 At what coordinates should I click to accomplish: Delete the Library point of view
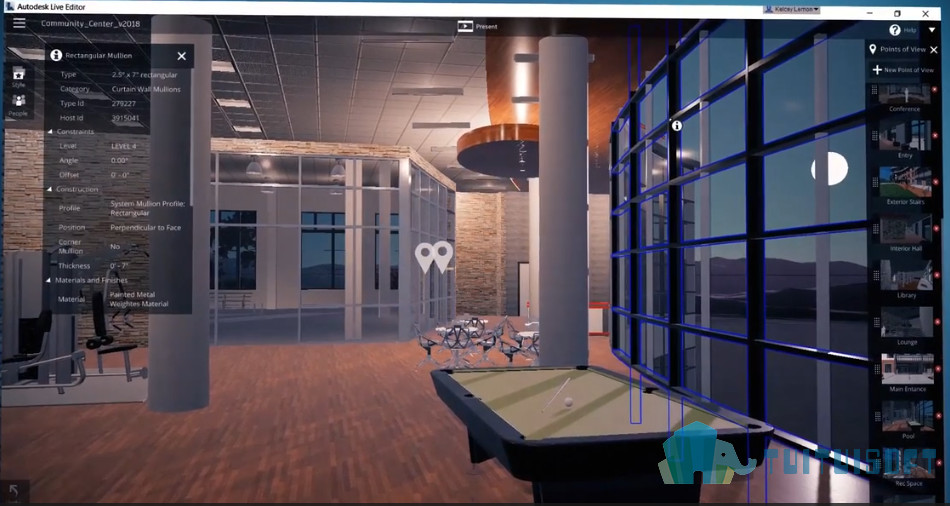937,276
